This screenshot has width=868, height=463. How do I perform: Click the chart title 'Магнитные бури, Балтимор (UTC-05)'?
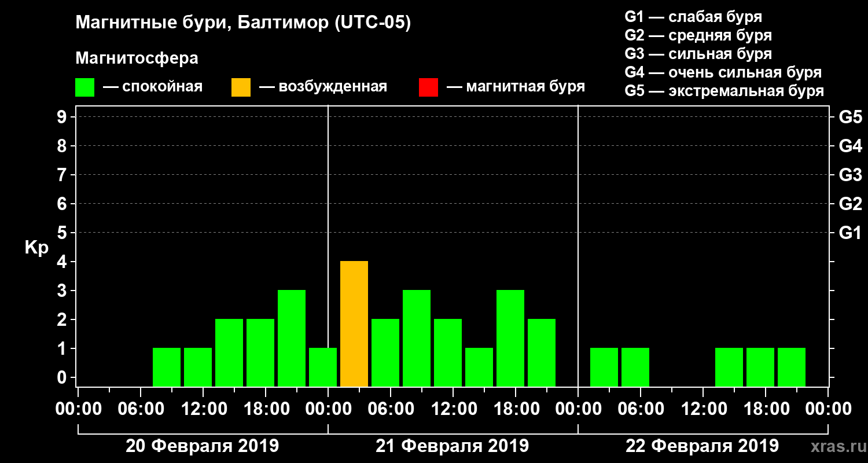coord(243,24)
